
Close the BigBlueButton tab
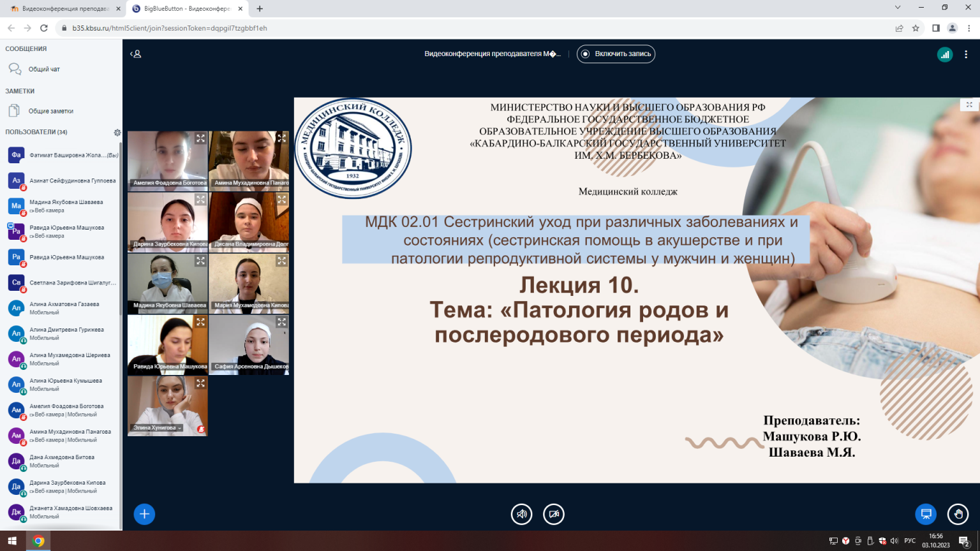241,9
